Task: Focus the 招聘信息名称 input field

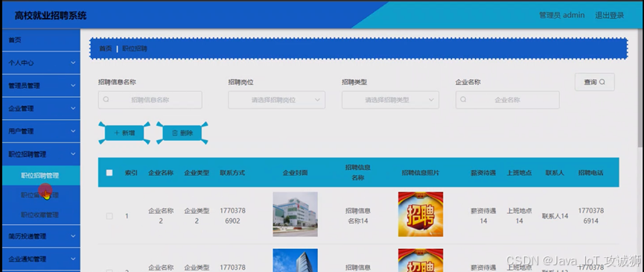Action: point(150,100)
